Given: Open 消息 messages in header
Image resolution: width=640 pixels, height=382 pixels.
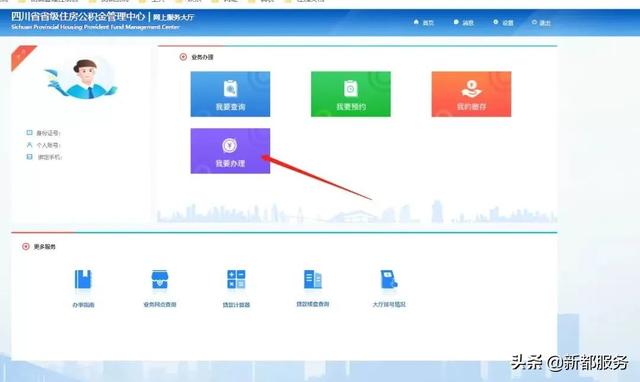Looking at the screenshot, I should [x=463, y=23].
